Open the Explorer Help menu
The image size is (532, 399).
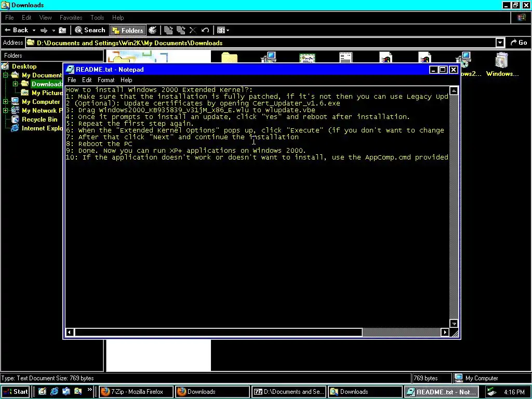tap(118, 18)
